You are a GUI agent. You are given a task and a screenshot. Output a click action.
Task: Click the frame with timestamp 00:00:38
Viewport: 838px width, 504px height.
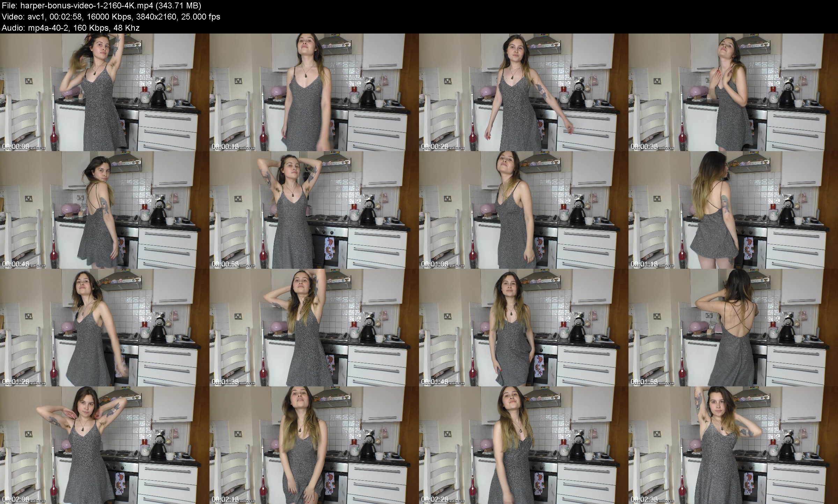(x=733, y=92)
